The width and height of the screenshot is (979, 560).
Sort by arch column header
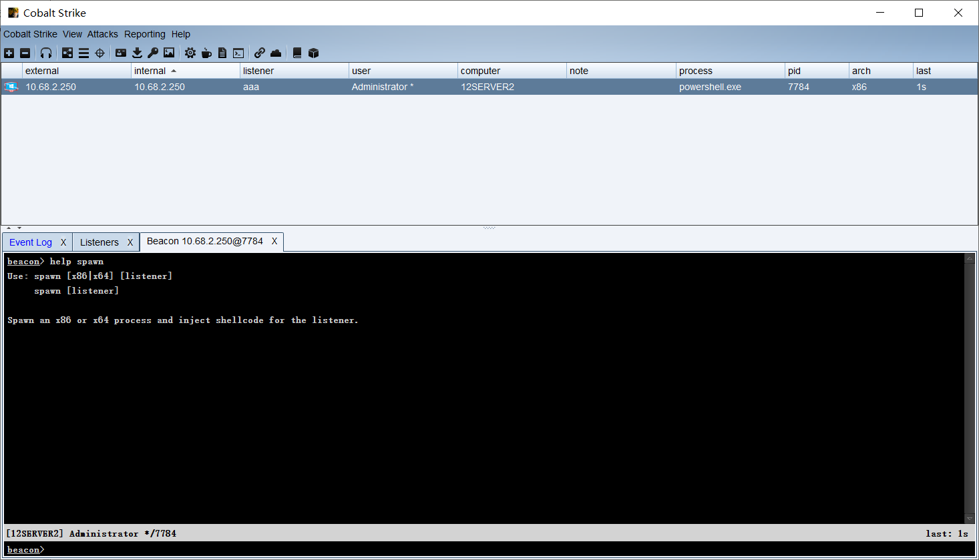[x=881, y=71]
